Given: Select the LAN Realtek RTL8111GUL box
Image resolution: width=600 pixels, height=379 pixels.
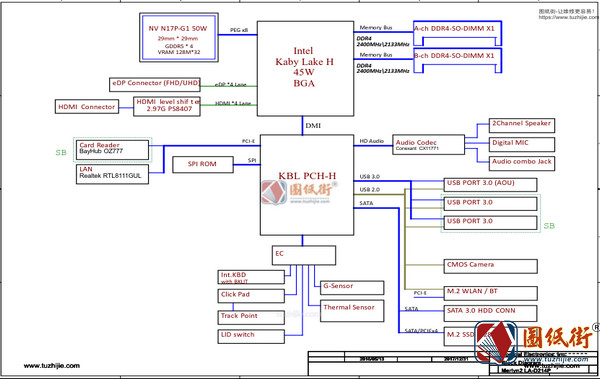Looking at the screenshot, I should point(112,174).
